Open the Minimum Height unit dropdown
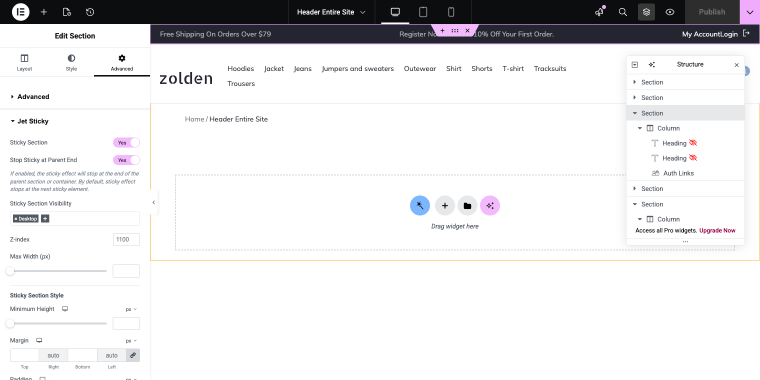This screenshot has width=760, height=380. click(131, 309)
